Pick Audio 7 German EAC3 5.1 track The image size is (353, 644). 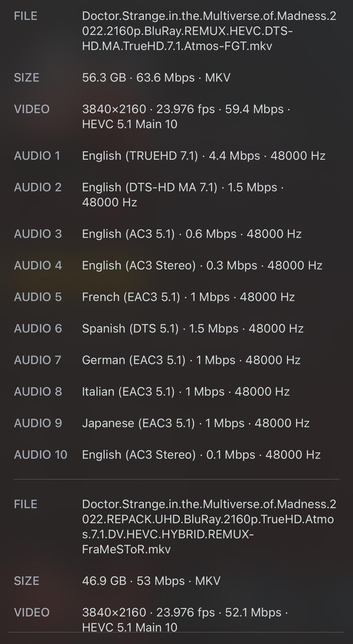click(x=191, y=360)
